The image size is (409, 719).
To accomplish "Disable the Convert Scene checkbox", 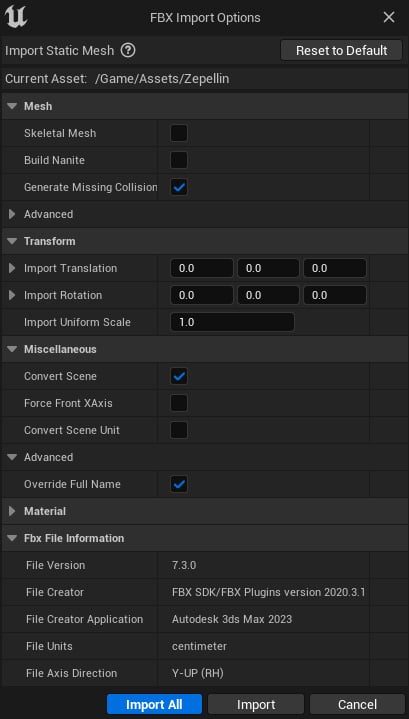I will [179, 376].
